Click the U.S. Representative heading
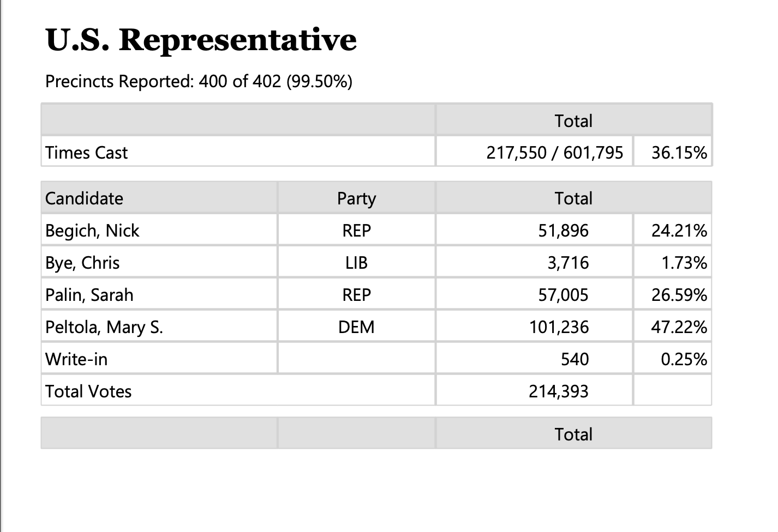 click(201, 40)
